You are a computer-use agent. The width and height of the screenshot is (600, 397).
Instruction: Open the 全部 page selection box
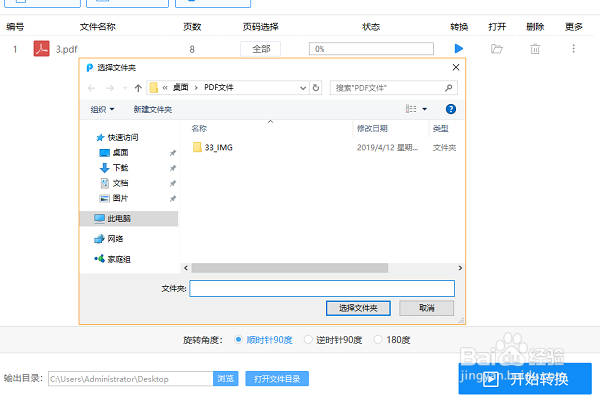pyautogui.click(x=261, y=49)
